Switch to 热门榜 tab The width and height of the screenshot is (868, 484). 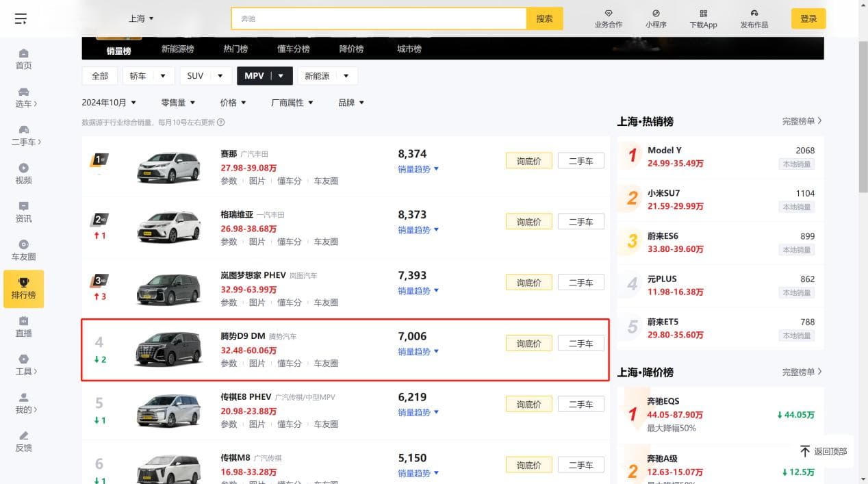pyautogui.click(x=235, y=49)
